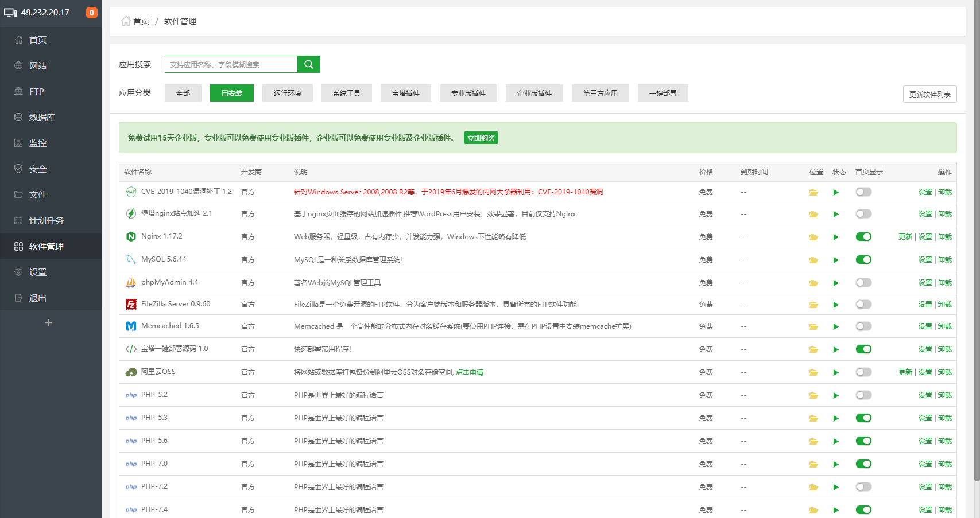Open the folder icon for PHP-5.2

814,395
